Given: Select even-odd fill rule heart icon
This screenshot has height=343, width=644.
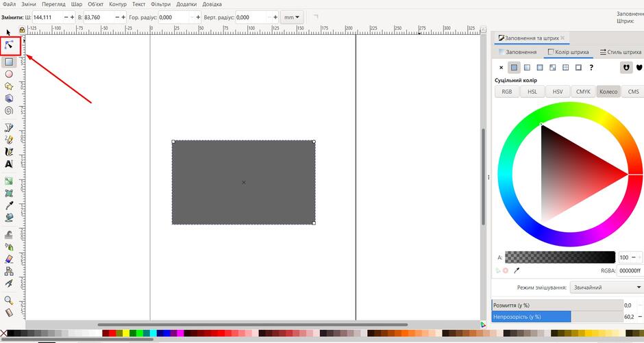Looking at the screenshot, I should tap(626, 68).
